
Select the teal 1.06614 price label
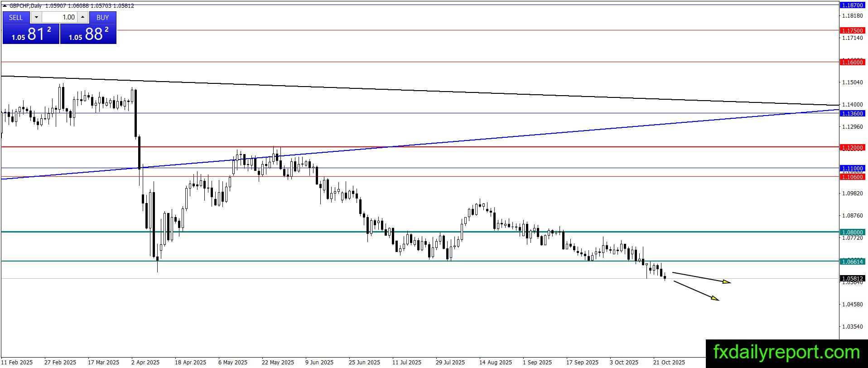point(852,261)
